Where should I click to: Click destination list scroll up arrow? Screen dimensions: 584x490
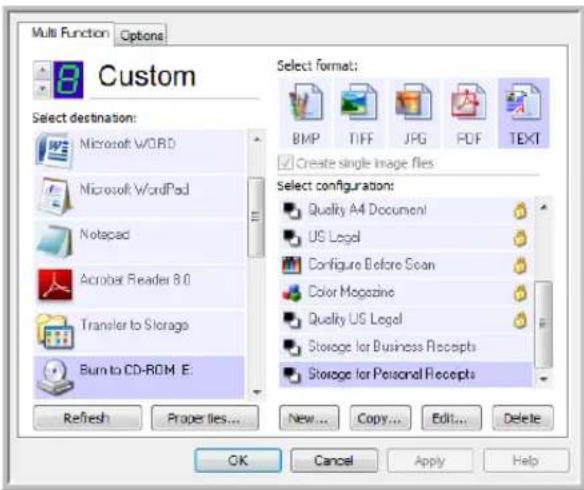pyautogui.click(x=256, y=140)
